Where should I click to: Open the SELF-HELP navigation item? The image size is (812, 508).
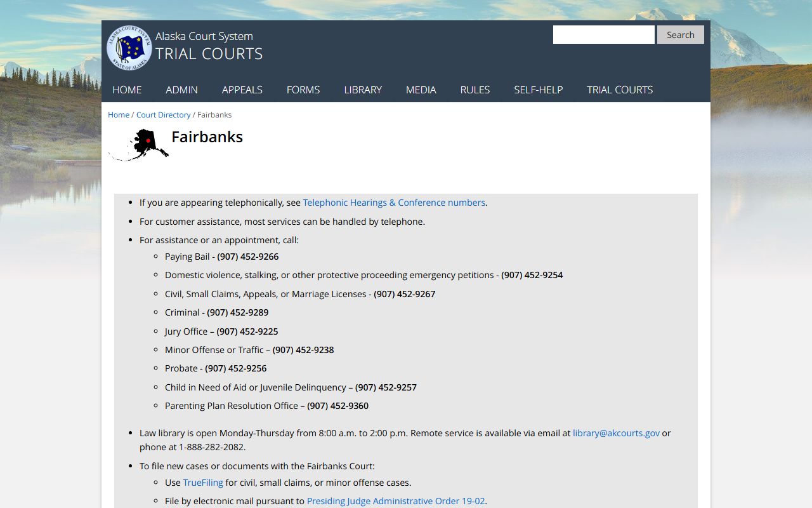[538, 90]
